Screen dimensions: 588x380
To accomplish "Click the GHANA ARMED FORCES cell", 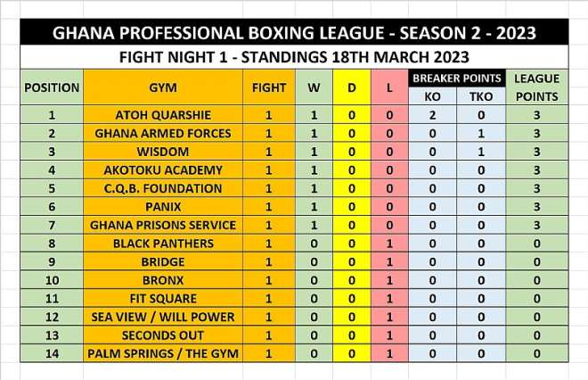I will 163,133.
